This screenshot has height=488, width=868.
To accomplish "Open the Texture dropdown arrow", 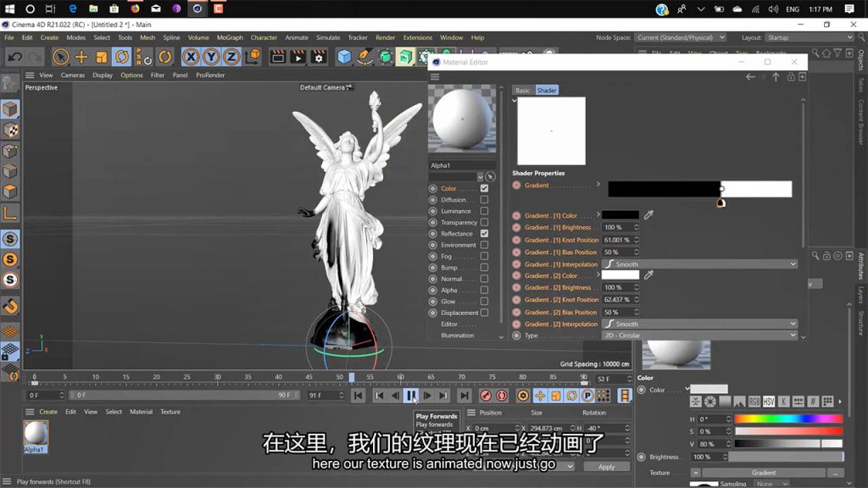I will [x=695, y=473].
